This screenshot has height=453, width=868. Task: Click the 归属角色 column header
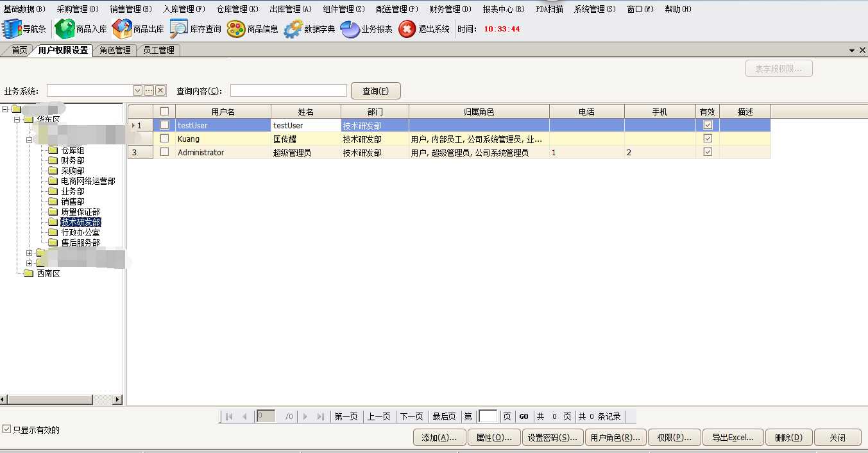479,111
